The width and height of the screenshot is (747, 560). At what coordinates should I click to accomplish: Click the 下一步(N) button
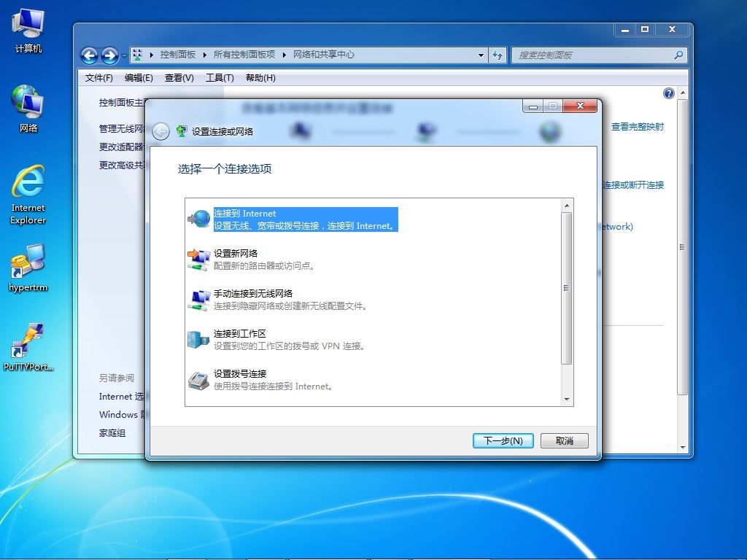tap(503, 440)
